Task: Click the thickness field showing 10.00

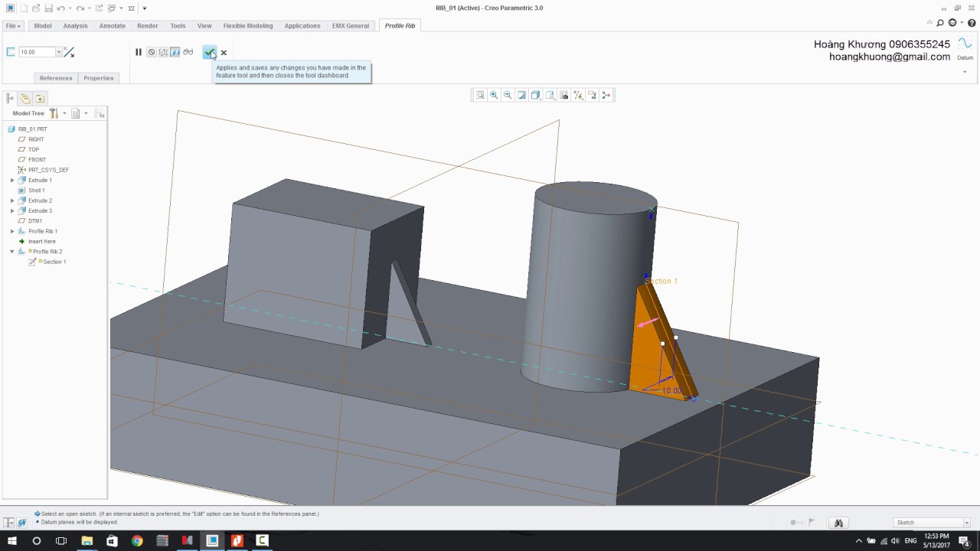Action: (x=37, y=52)
